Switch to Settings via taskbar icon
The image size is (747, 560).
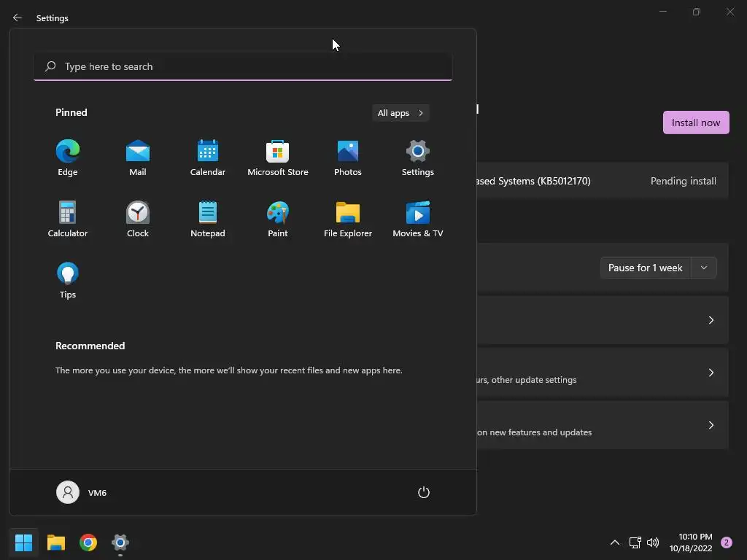click(x=120, y=542)
